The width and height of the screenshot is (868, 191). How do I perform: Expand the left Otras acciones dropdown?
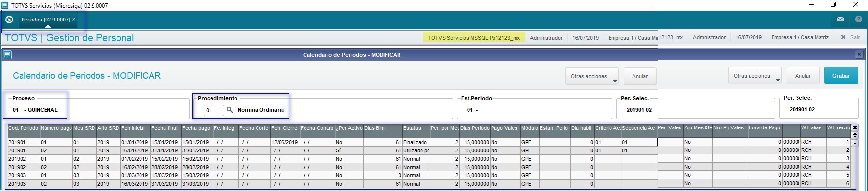615,81
